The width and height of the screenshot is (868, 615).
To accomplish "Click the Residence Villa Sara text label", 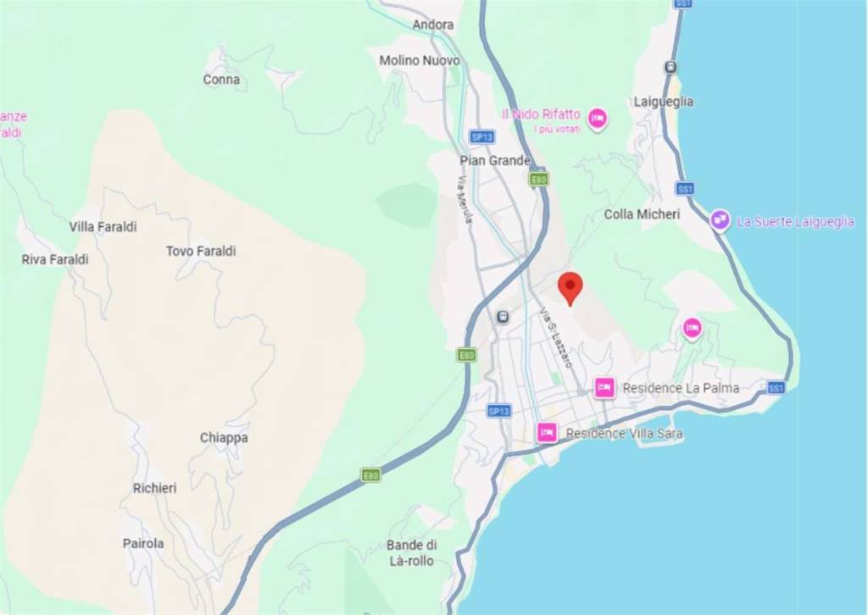I will pyautogui.click(x=624, y=433).
